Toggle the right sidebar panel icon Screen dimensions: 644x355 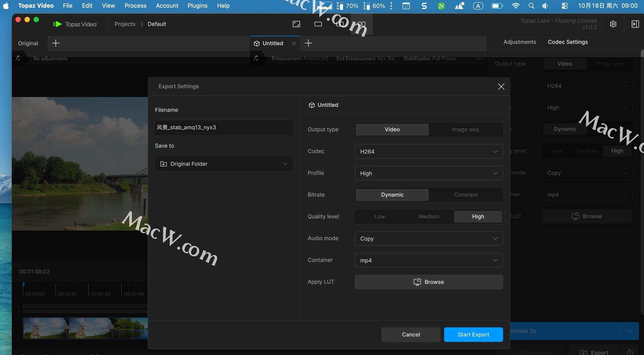635,24
